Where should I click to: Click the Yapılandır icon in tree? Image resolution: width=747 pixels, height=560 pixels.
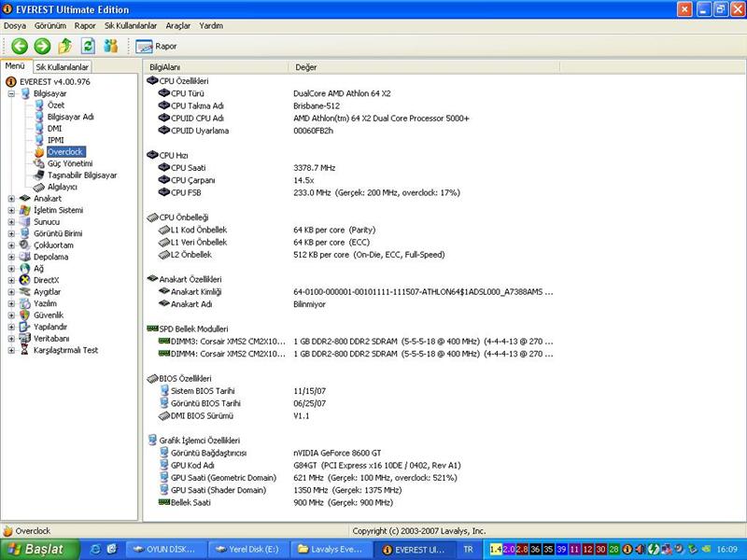25,327
